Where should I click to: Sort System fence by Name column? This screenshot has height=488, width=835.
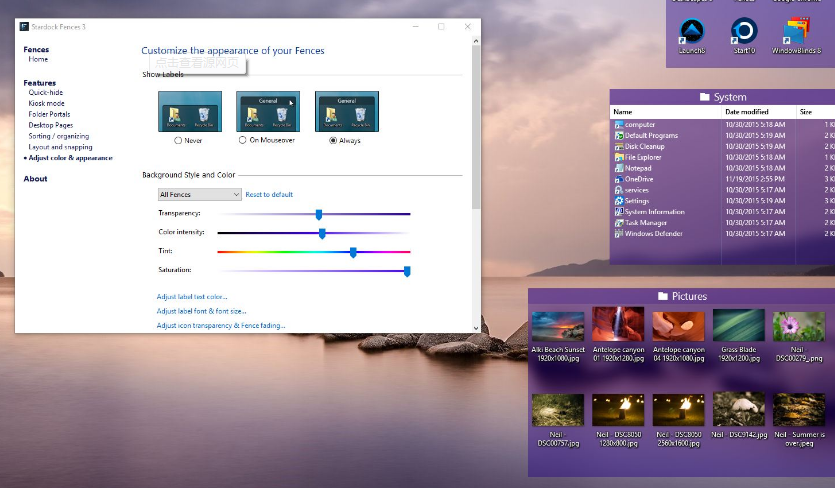click(x=623, y=112)
